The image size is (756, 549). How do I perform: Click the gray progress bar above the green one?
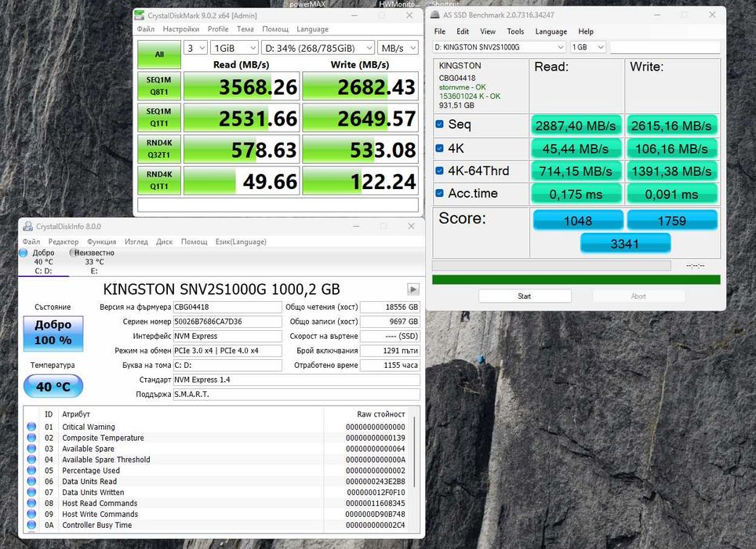click(551, 266)
